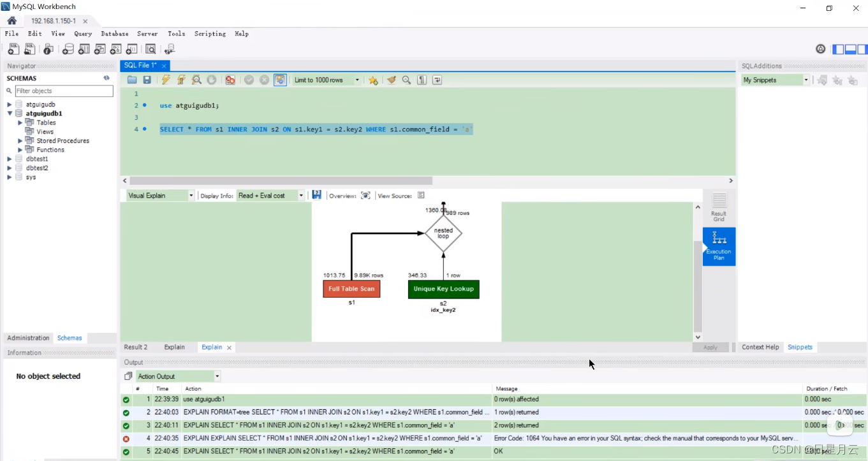868x461 pixels.
Task: Beautify the query with the broom icon
Action: (x=392, y=80)
